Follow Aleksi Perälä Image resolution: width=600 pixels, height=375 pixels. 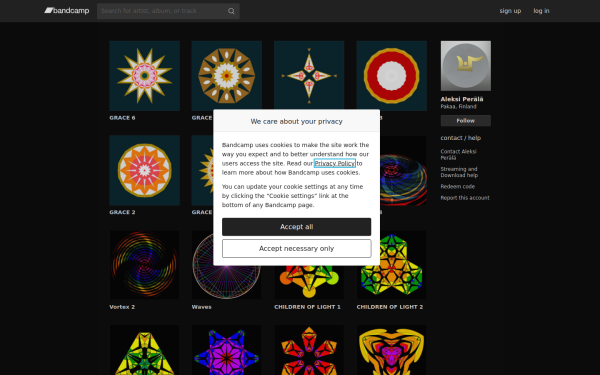coord(466,121)
